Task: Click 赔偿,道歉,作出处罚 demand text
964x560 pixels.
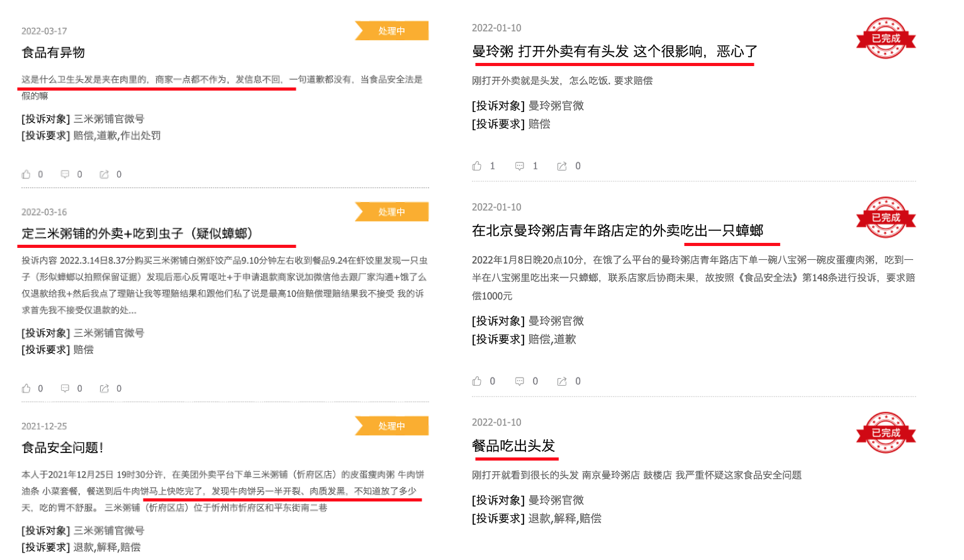Action: [x=117, y=135]
